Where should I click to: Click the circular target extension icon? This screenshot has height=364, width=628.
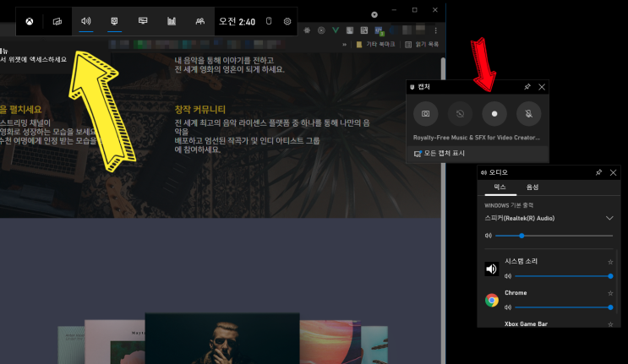(x=321, y=30)
